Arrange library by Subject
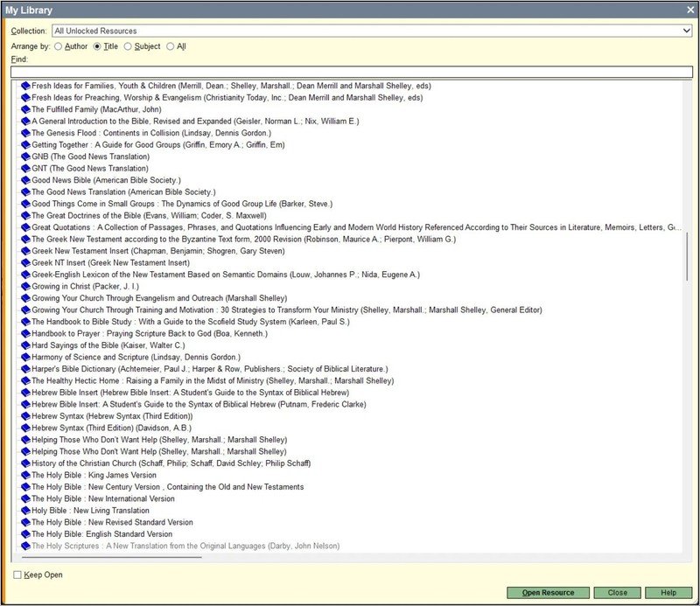This screenshot has width=700, height=606. [128, 46]
